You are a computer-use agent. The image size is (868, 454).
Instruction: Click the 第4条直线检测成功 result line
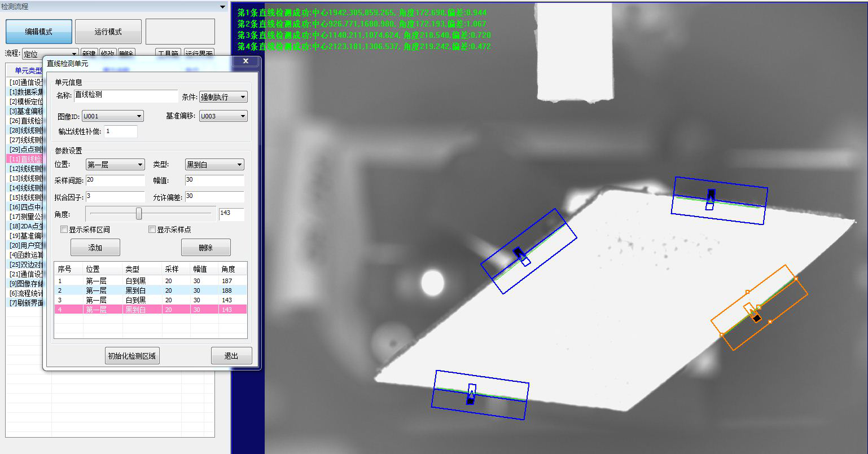[x=364, y=46]
